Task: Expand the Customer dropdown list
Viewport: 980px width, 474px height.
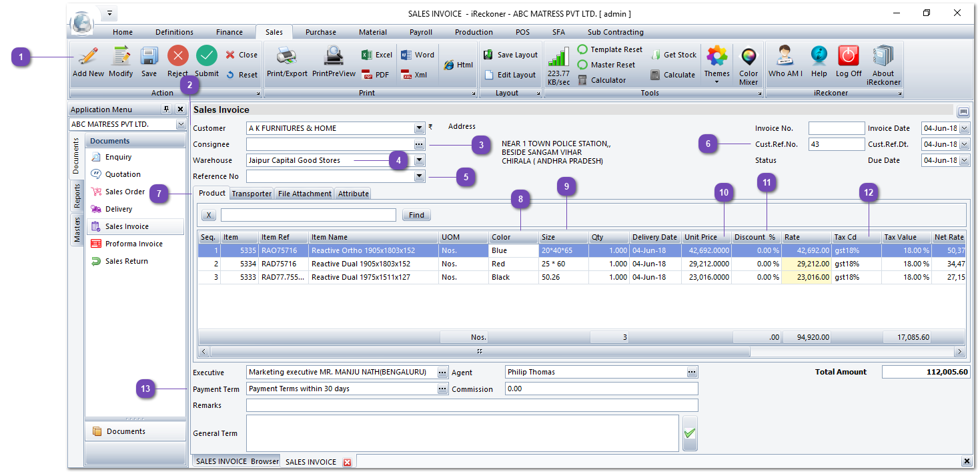Action: tap(419, 128)
